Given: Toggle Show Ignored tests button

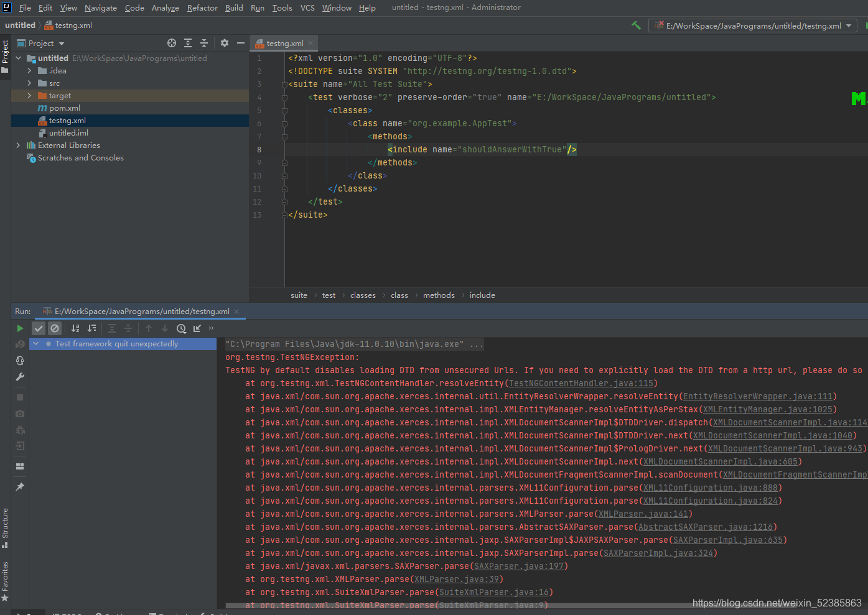Looking at the screenshot, I should (55, 328).
